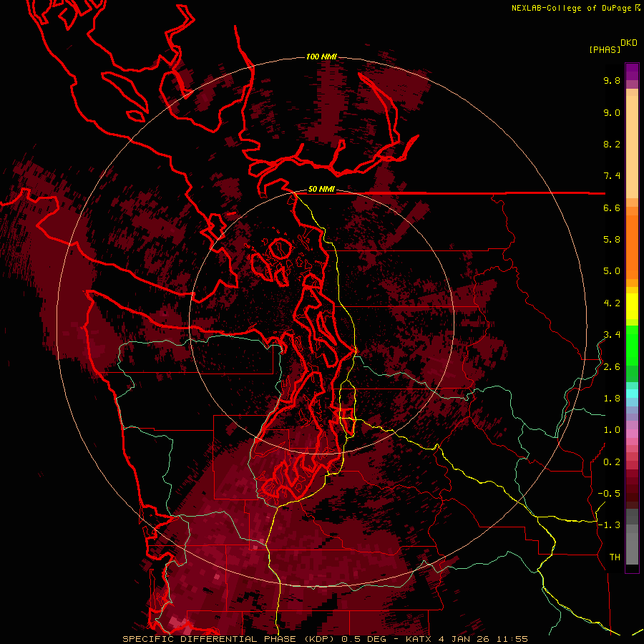Click the 50 NMI range ring label
This screenshot has height=644, width=644.
tap(321, 190)
